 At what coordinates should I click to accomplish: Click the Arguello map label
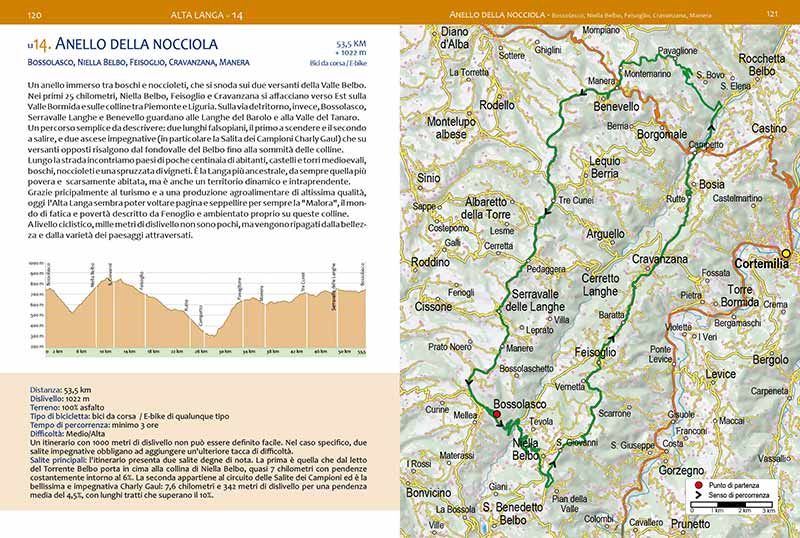click(x=606, y=234)
